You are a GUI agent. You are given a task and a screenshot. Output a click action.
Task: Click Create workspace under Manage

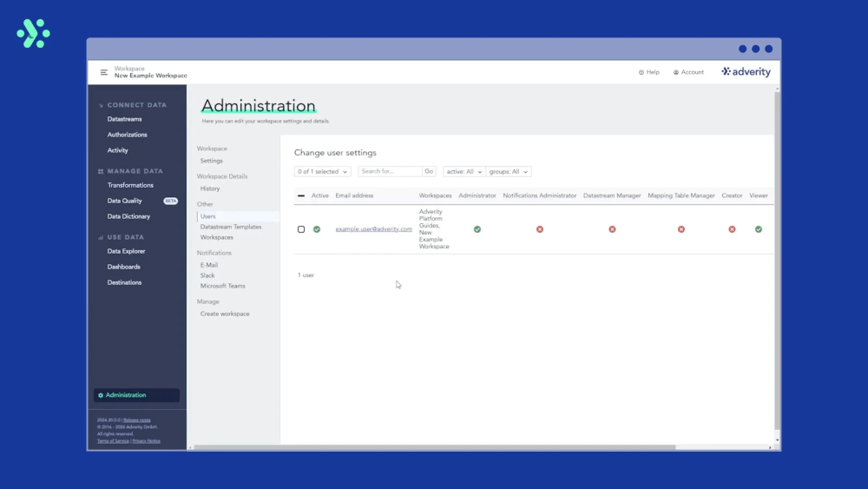coord(225,314)
